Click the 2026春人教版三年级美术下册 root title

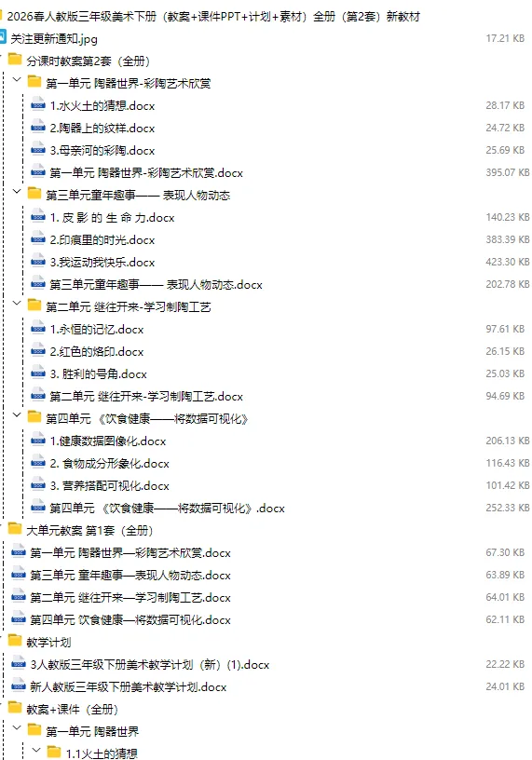(213, 17)
